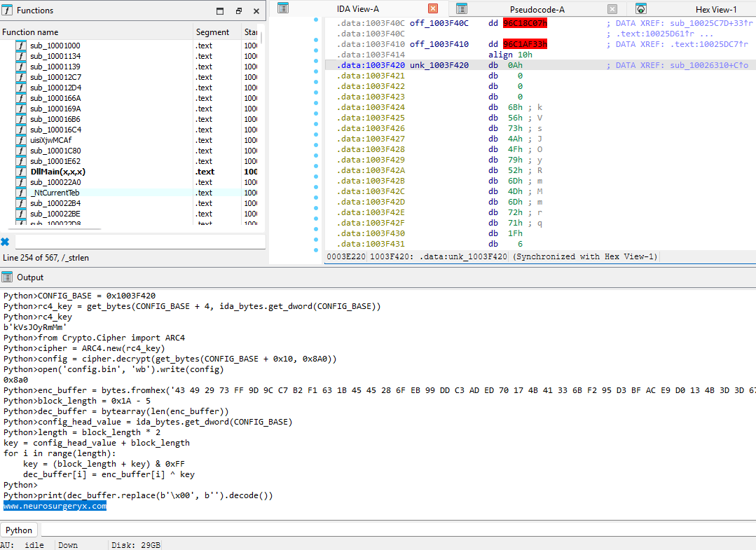The image size is (756, 550).
Task: Click the function icon beside uisiXjwMCAf
Action: point(21,140)
